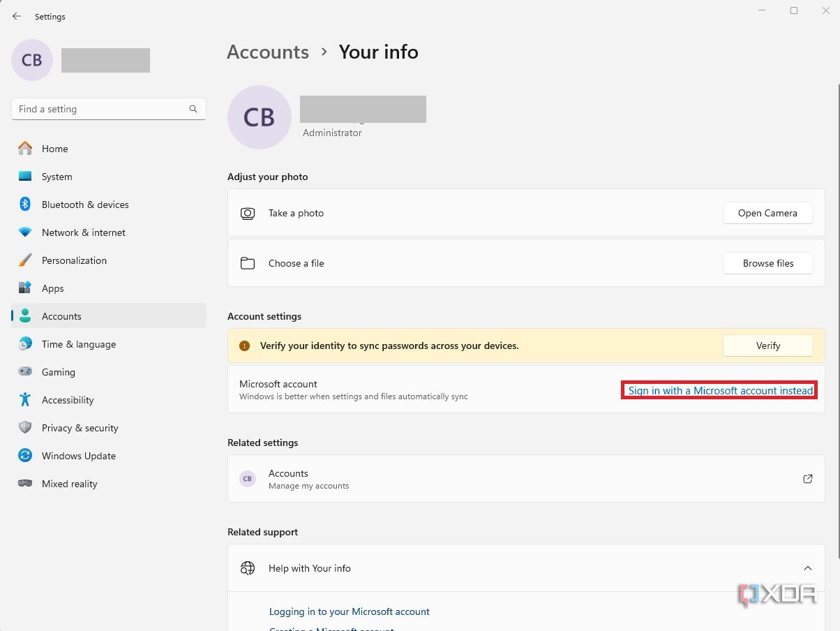840x631 pixels.
Task: Open Manage my accounts via external link icon
Action: pos(807,479)
